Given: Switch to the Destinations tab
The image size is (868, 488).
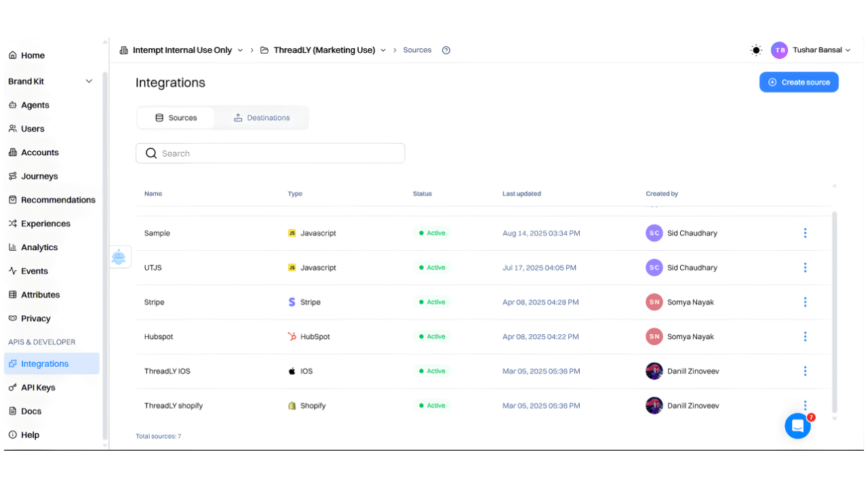Looking at the screenshot, I should tap(262, 117).
